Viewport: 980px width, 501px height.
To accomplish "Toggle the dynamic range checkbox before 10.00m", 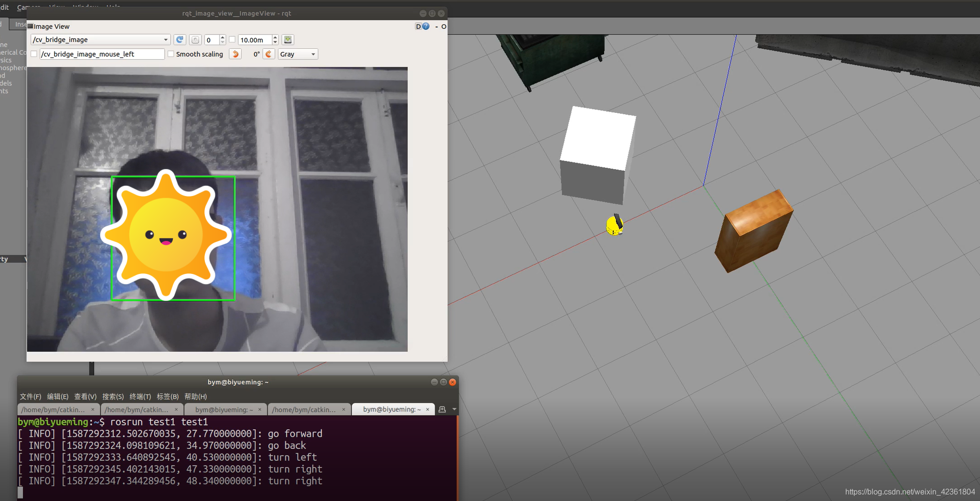I will click(x=233, y=40).
